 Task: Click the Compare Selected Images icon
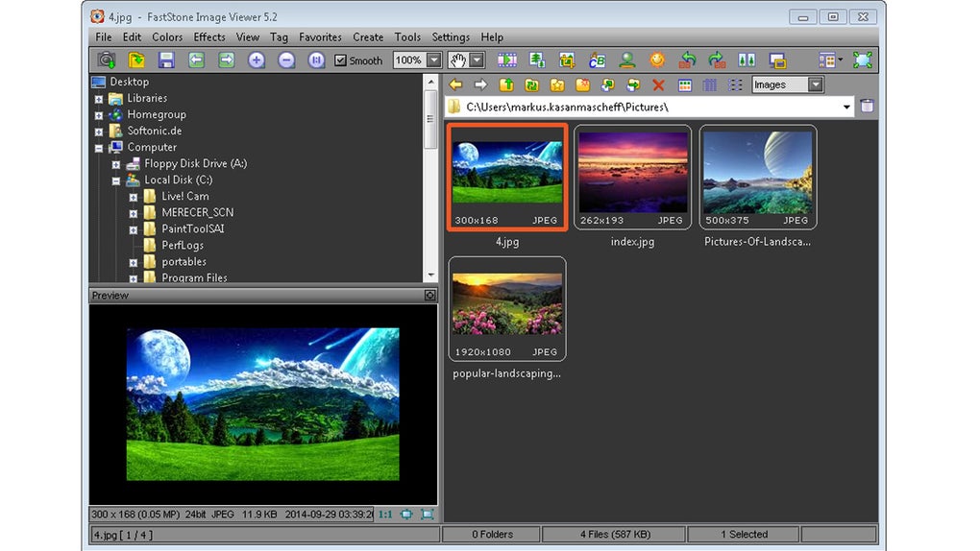[747, 60]
